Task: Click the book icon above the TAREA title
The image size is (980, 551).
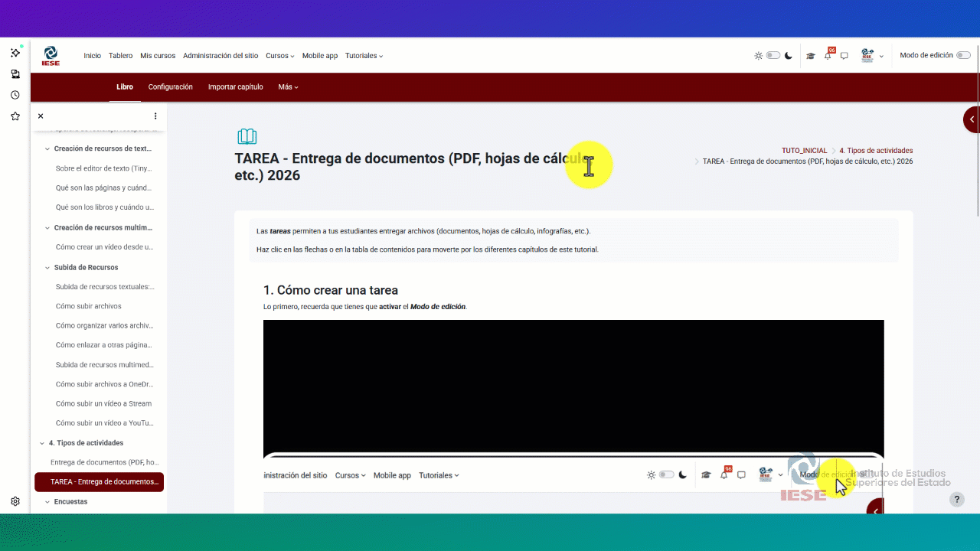Action: pyautogui.click(x=247, y=135)
